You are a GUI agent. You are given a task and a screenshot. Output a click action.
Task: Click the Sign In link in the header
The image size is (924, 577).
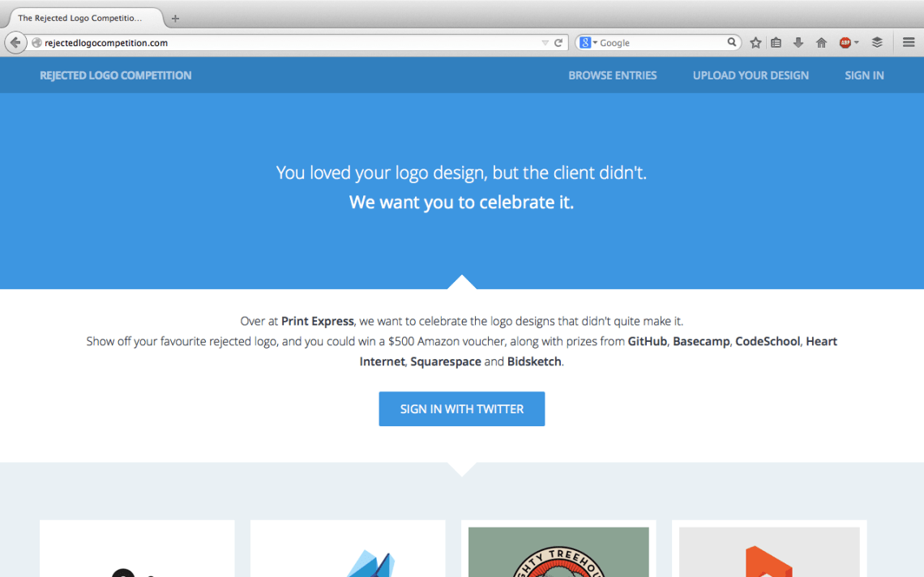[x=864, y=75]
